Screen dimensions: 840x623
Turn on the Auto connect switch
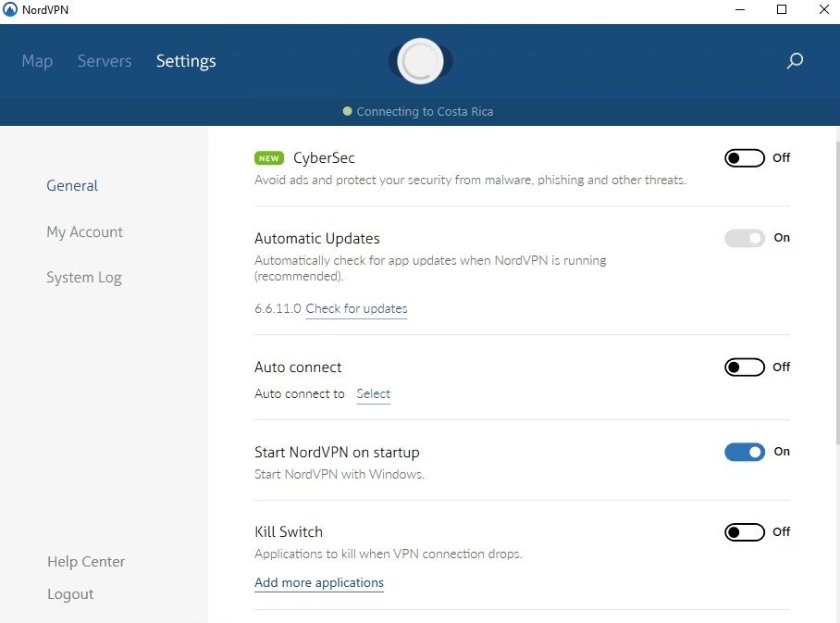coord(744,368)
